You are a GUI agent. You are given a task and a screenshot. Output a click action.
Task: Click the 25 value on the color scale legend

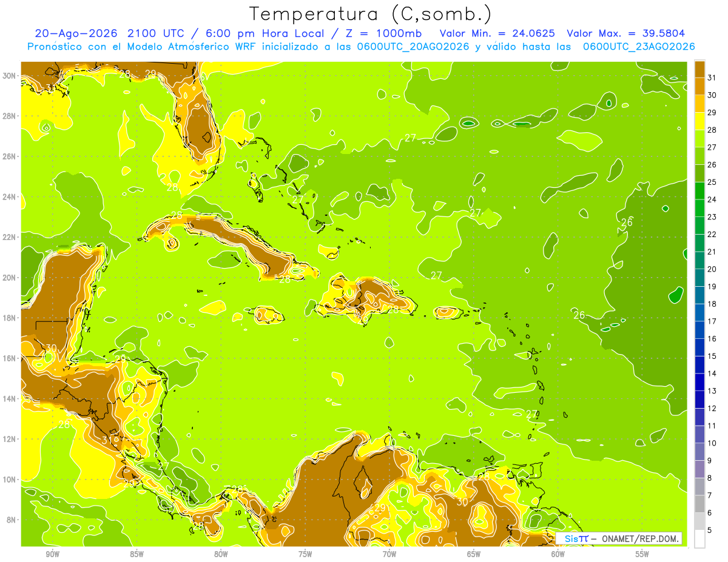point(712,182)
